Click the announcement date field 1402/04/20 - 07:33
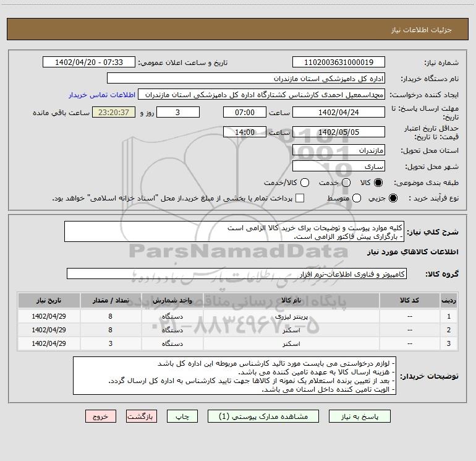The width and height of the screenshot is (476, 461). click(89, 62)
